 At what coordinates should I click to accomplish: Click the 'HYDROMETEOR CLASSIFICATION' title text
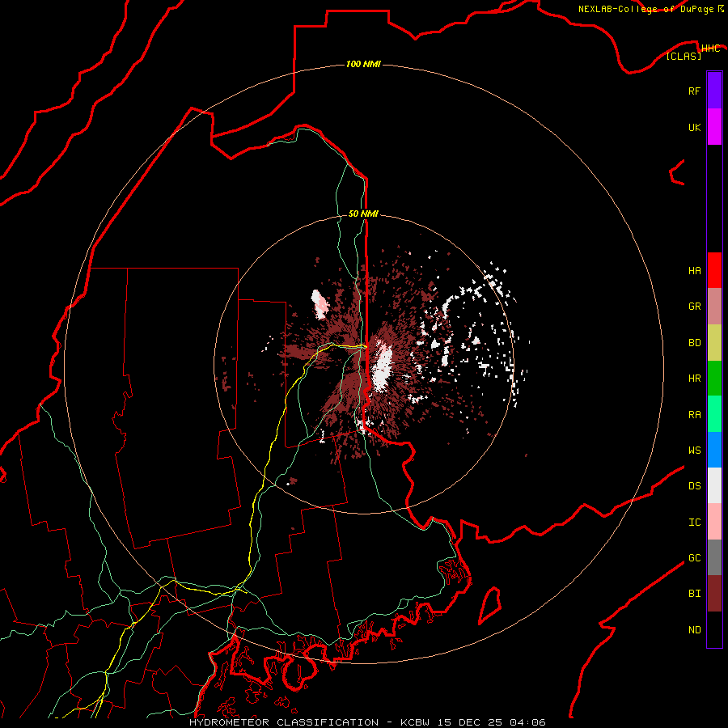point(284,722)
